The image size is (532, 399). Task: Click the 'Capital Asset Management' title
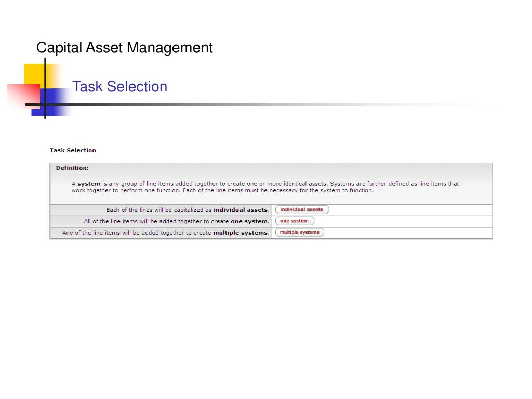tap(125, 47)
